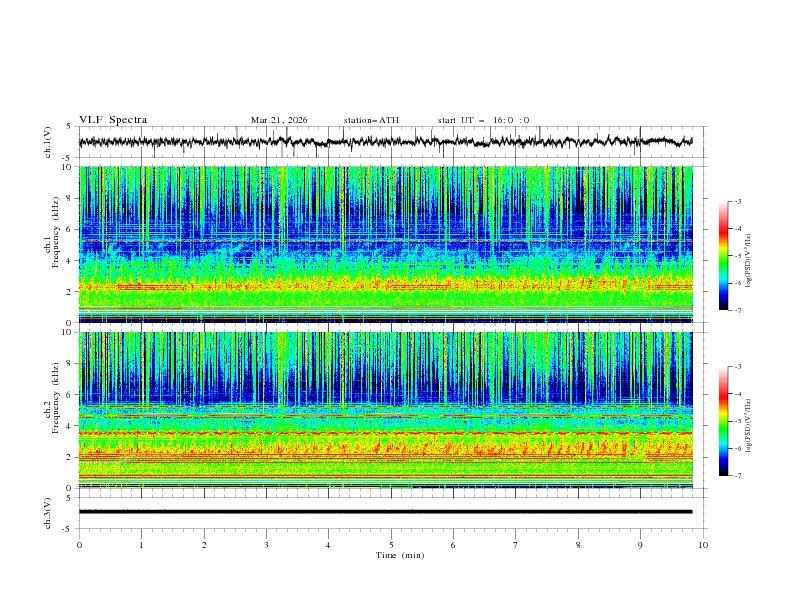The image size is (792, 612).
Task: Click the time axis tick label "1"
Action: click(141, 545)
